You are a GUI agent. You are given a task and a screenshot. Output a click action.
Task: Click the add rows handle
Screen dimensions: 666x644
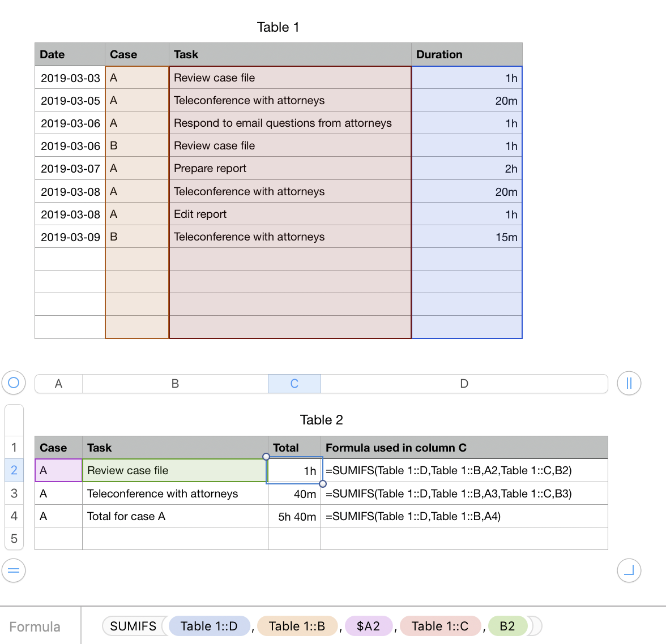[14, 570]
